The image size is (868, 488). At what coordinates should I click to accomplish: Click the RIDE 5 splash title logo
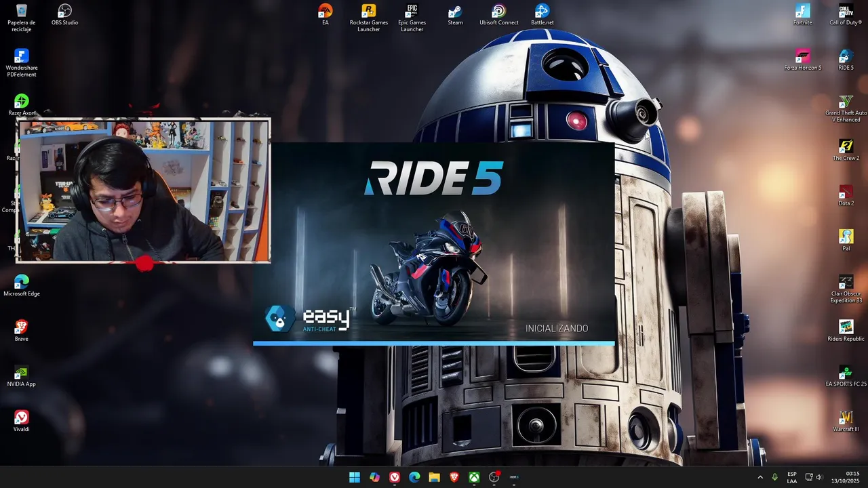point(433,178)
